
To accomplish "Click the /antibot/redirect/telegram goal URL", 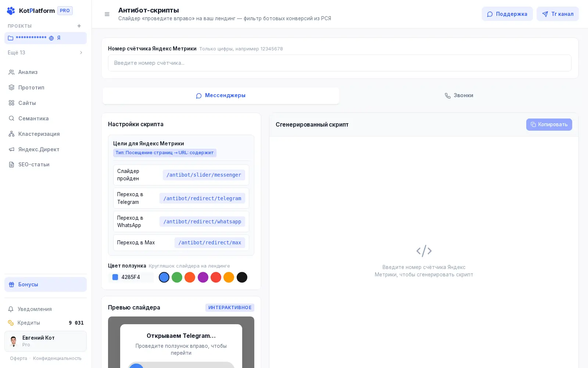I will tap(202, 198).
